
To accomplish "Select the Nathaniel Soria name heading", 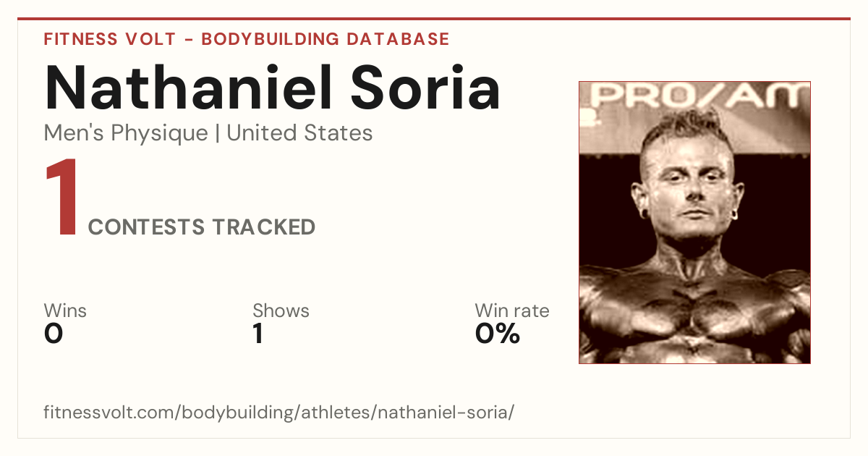I will [x=273, y=88].
